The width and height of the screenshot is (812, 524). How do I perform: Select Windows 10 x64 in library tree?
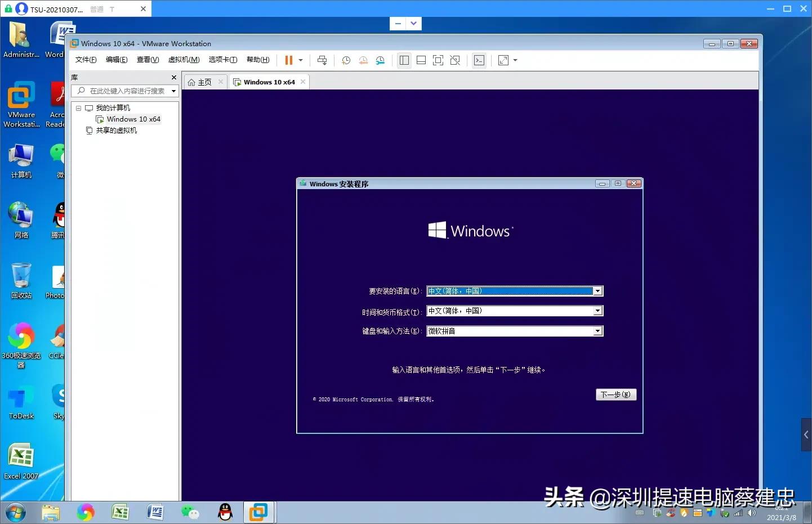[133, 119]
